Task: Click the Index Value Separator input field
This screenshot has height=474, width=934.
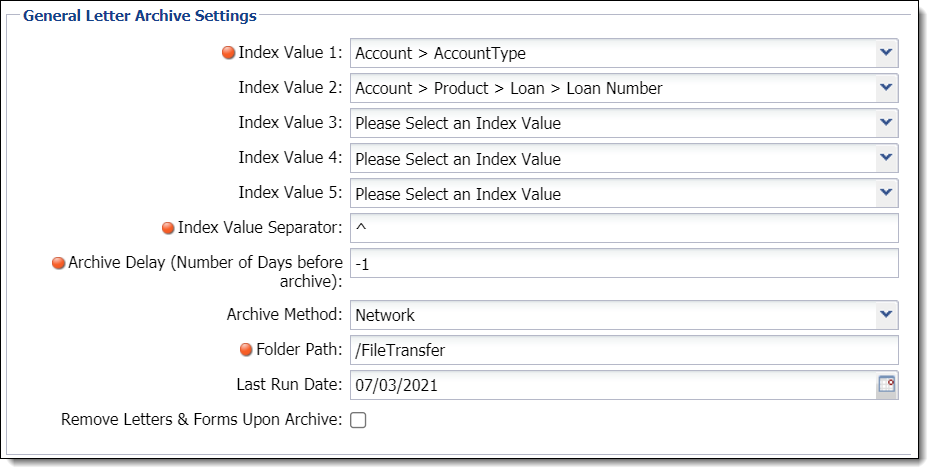Action: pos(624,228)
